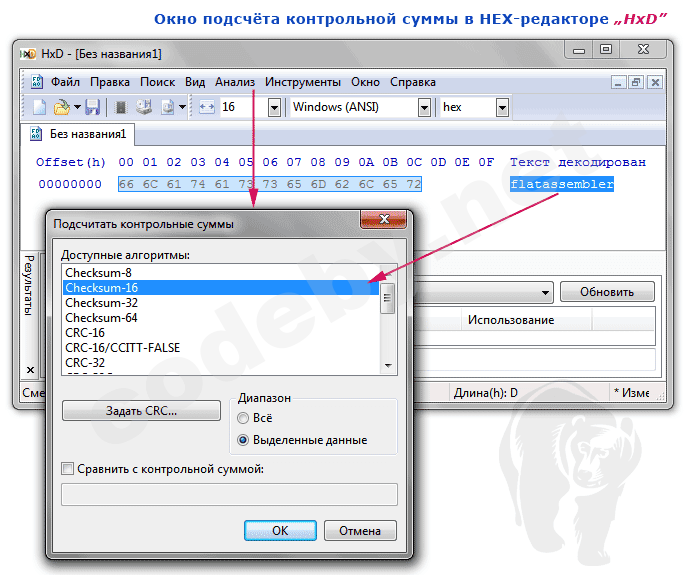Select CRC-16/CCITT-FALSE in the algorithm list

(221, 347)
